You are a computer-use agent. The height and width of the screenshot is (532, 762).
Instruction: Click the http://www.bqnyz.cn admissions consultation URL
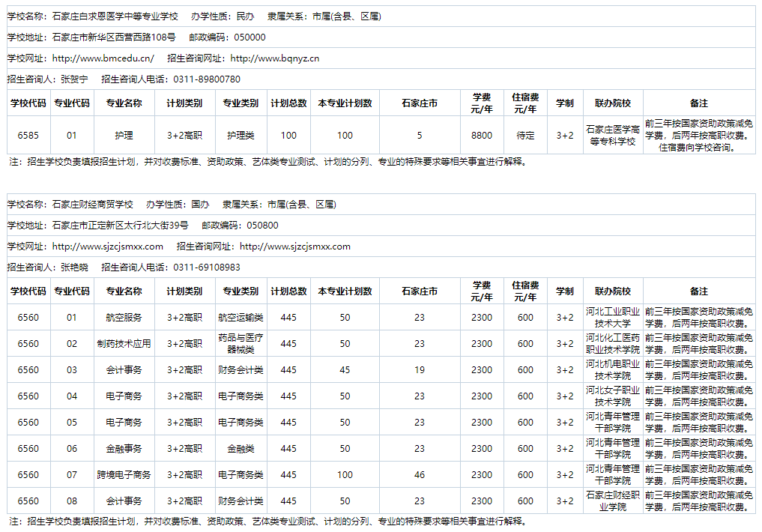(275, 58)
